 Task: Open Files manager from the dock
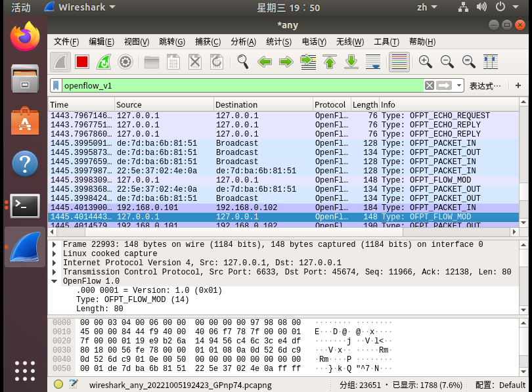25,78
